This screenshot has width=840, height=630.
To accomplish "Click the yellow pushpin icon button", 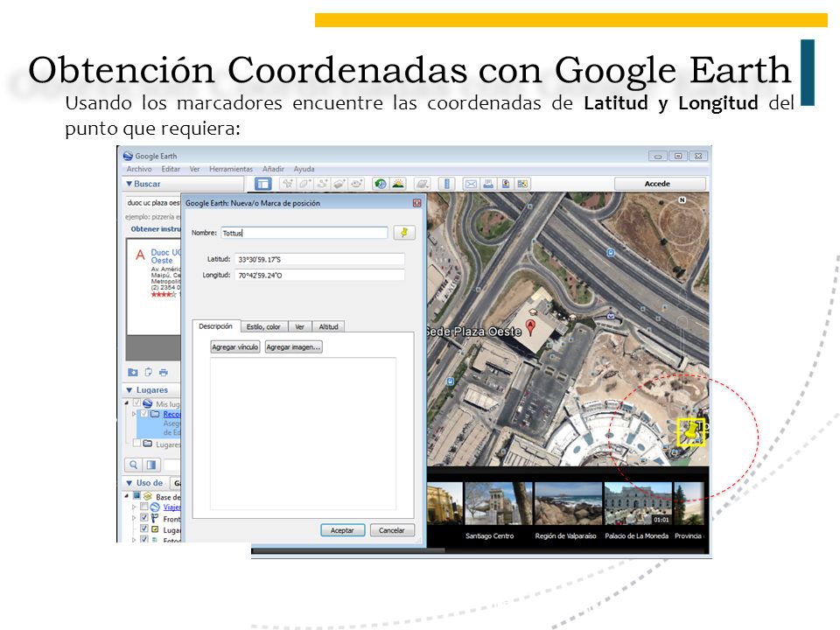I will 404,233.
